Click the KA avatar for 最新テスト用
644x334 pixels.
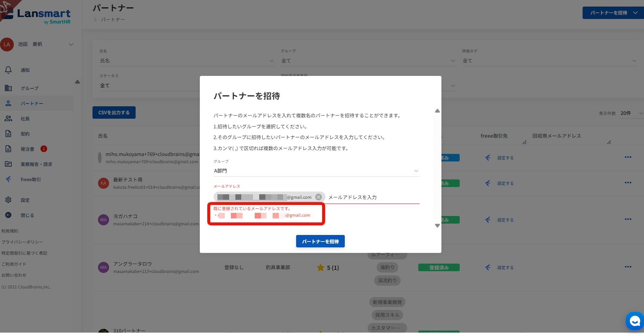coord(104,183)
